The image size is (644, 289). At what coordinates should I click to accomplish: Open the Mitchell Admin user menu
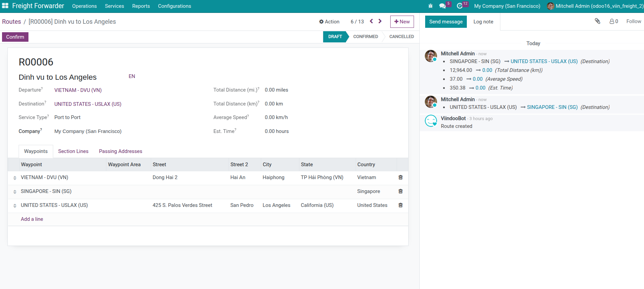coord(595,6)
